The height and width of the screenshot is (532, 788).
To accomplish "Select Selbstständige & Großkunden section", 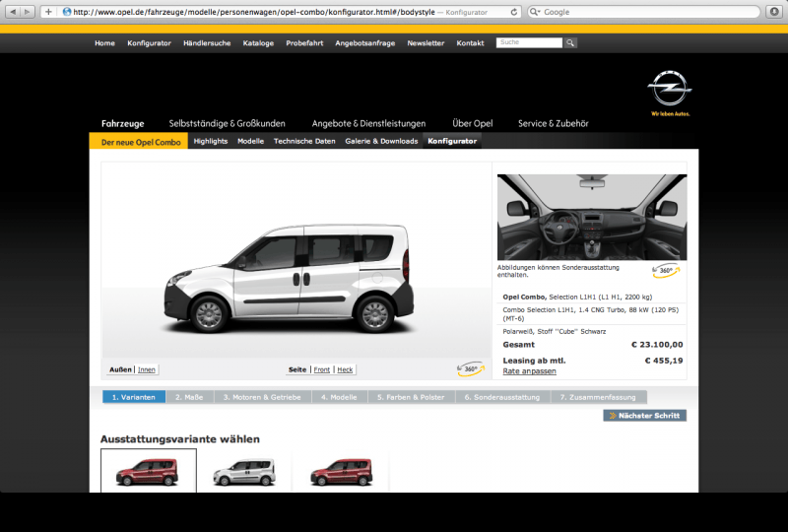I will [x=228, y=124].
